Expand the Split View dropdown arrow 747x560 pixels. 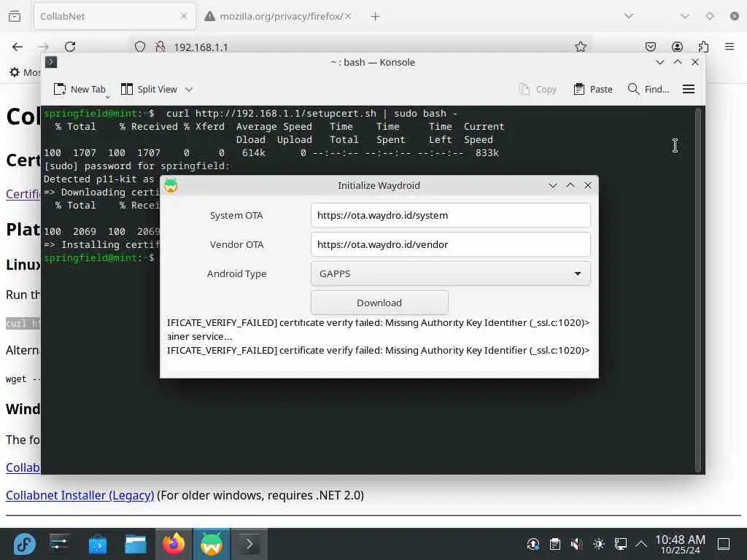(189, 89)
